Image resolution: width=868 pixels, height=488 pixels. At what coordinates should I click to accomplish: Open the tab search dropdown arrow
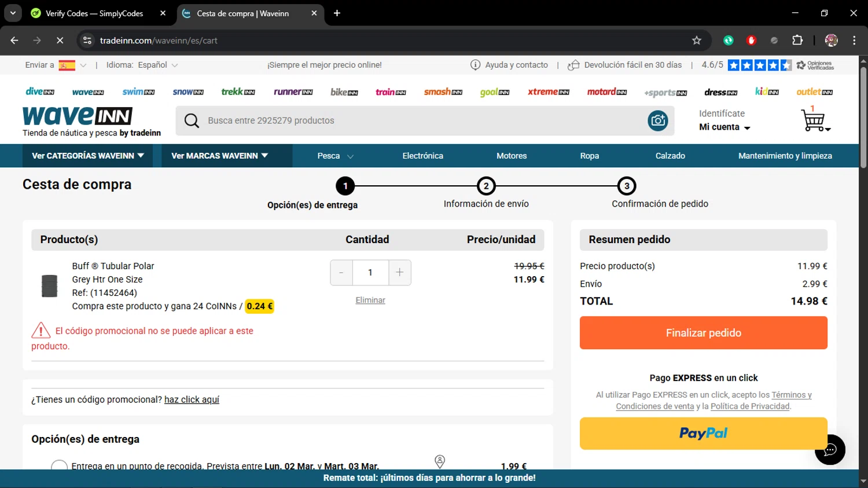[x=13, y=13]
